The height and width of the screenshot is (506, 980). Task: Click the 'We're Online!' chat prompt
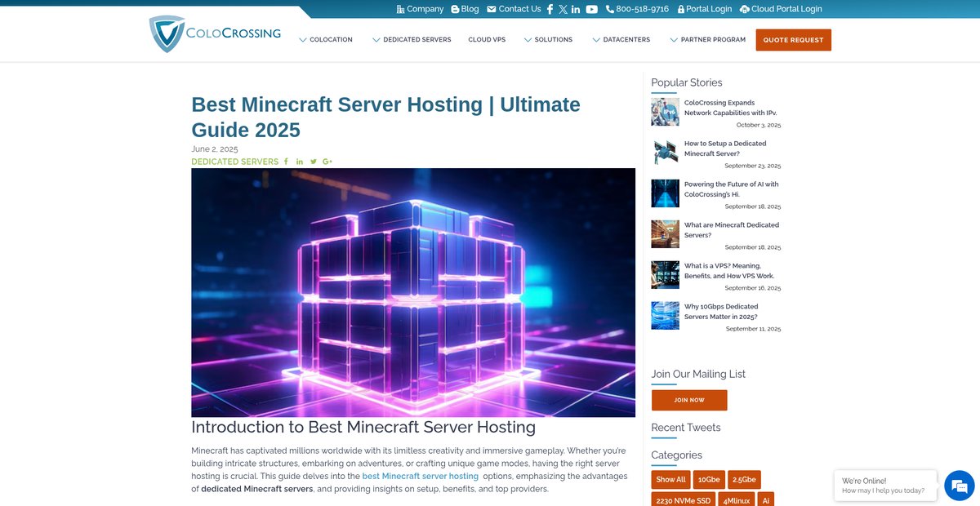pos(885,486)
